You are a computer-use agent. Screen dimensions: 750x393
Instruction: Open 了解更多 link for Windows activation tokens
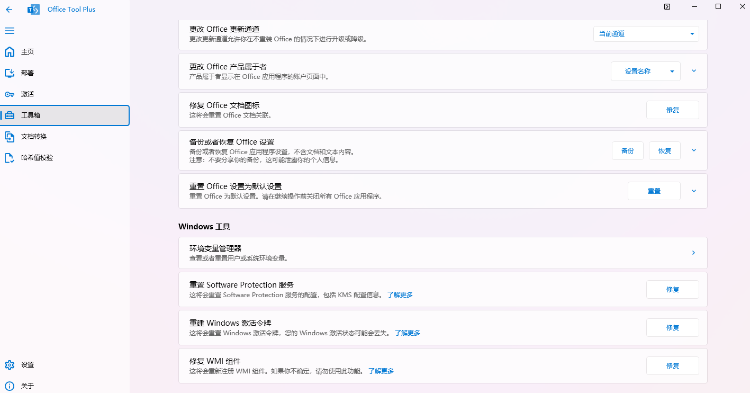408,333
